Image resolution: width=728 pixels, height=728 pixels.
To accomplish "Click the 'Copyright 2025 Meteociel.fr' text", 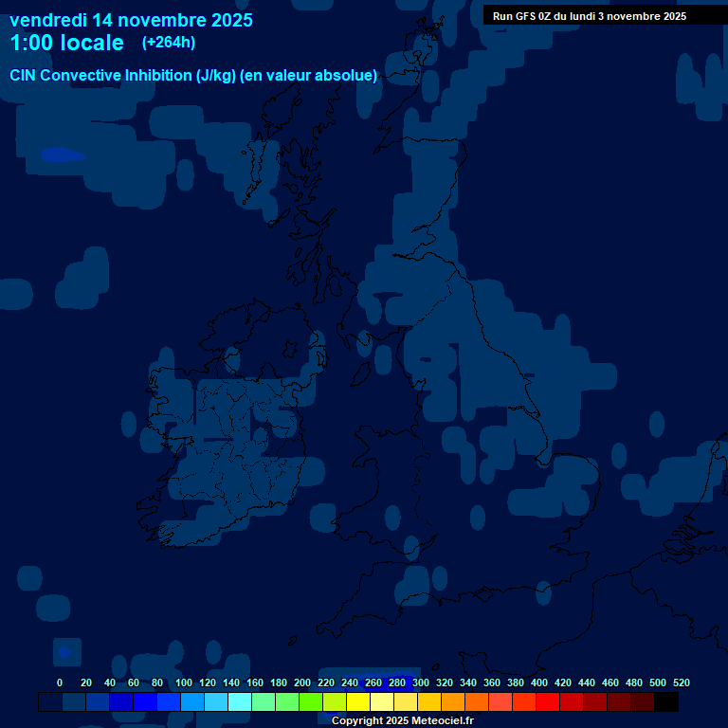I will (x=402, y=721).
